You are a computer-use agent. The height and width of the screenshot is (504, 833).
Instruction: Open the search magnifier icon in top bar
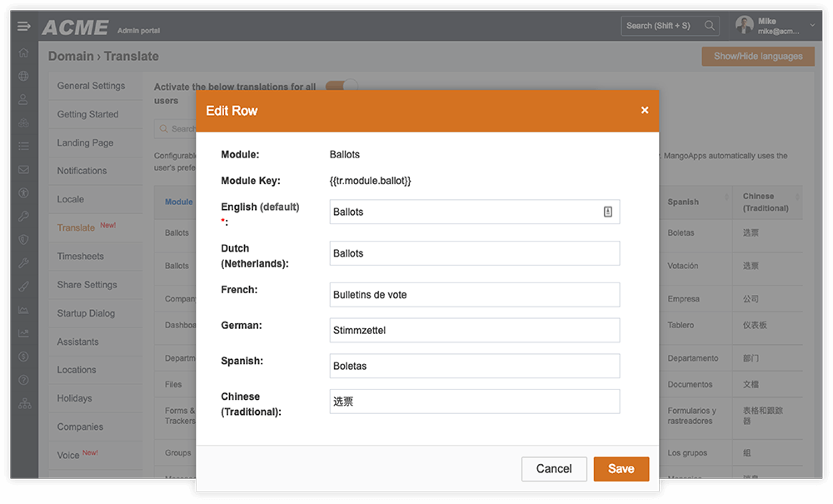[x=709, y=25]
